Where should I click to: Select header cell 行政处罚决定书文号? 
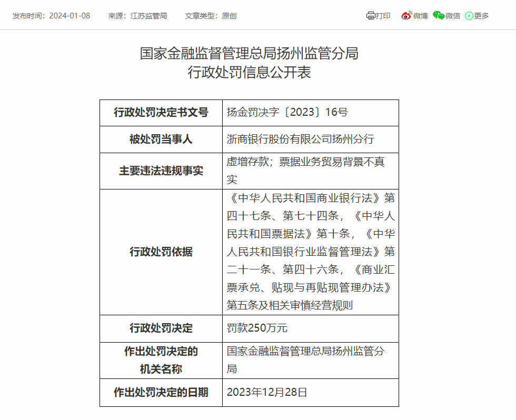pyautogui.click(x=161, y=113)
